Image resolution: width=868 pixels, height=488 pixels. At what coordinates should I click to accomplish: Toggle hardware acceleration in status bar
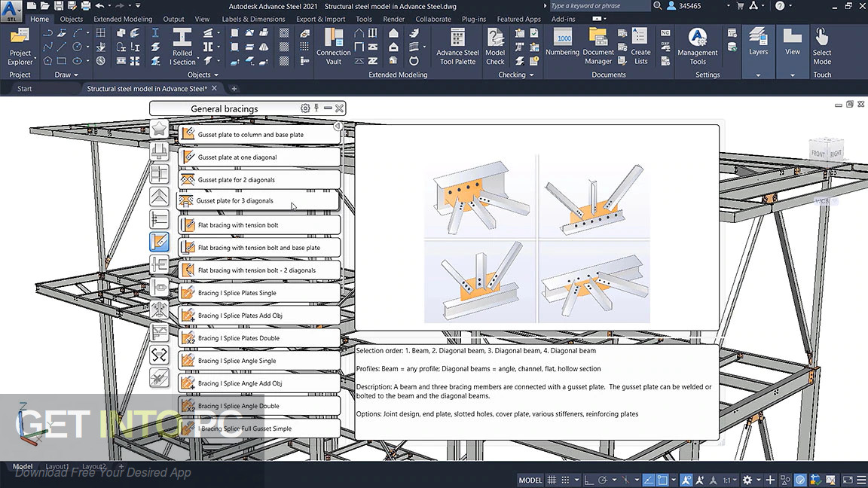(800, 480)
